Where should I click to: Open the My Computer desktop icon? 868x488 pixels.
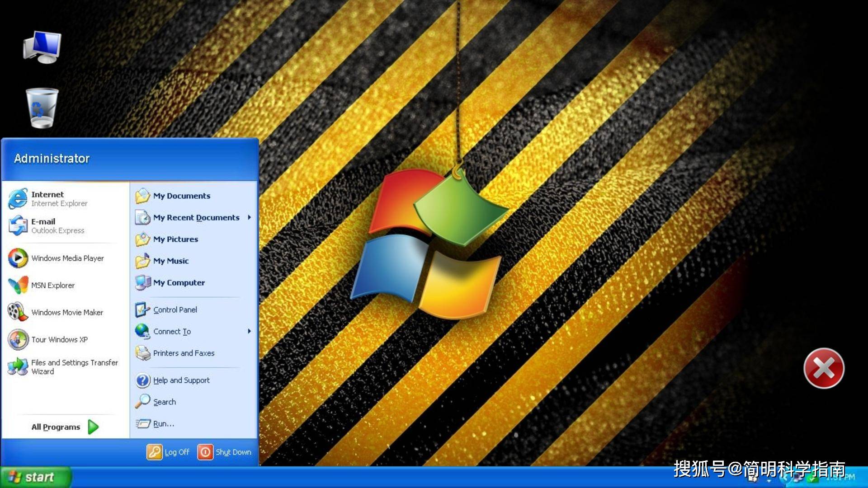coord(42,47)
